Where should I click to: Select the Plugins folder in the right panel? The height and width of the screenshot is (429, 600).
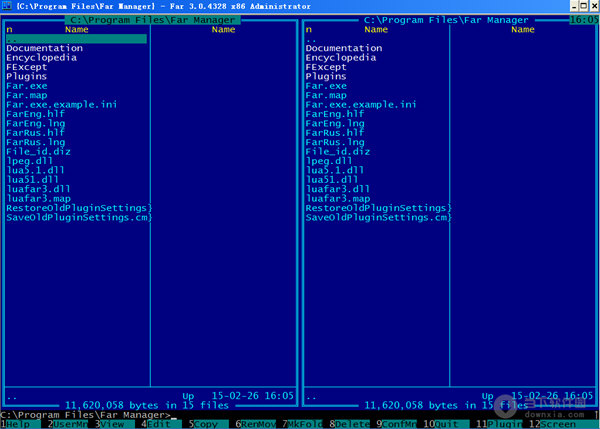pyautogui.click(x=326, y=76)
